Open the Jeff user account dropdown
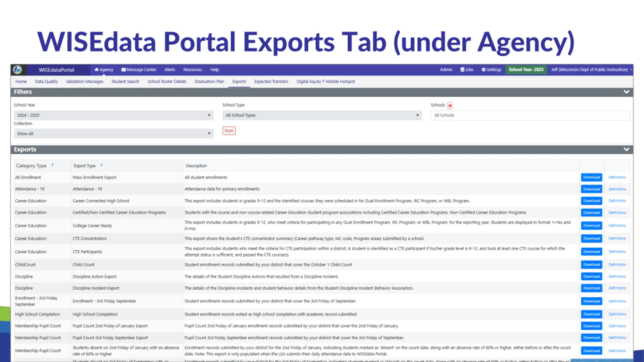Screen dimensions: 644x362 591,70
